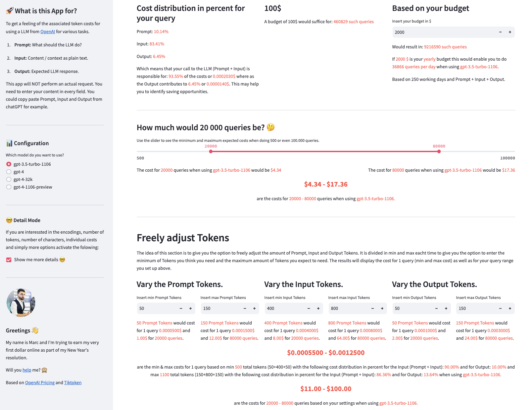The width and height of the screenshot is (532, 410).
Task: Increment the min Output Tokens value
Action: 446,308
